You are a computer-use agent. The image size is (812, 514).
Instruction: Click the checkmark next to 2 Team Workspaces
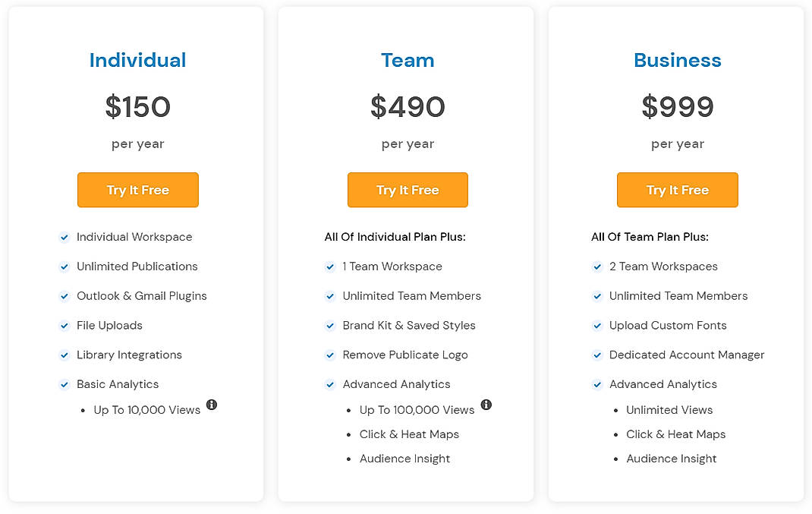[x=597, y=266]
